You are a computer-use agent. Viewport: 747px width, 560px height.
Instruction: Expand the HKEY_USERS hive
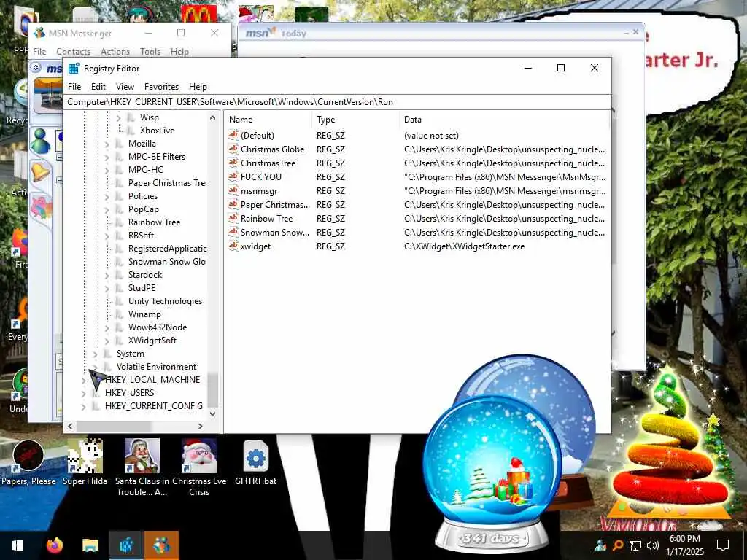click(x=83, y=393)
